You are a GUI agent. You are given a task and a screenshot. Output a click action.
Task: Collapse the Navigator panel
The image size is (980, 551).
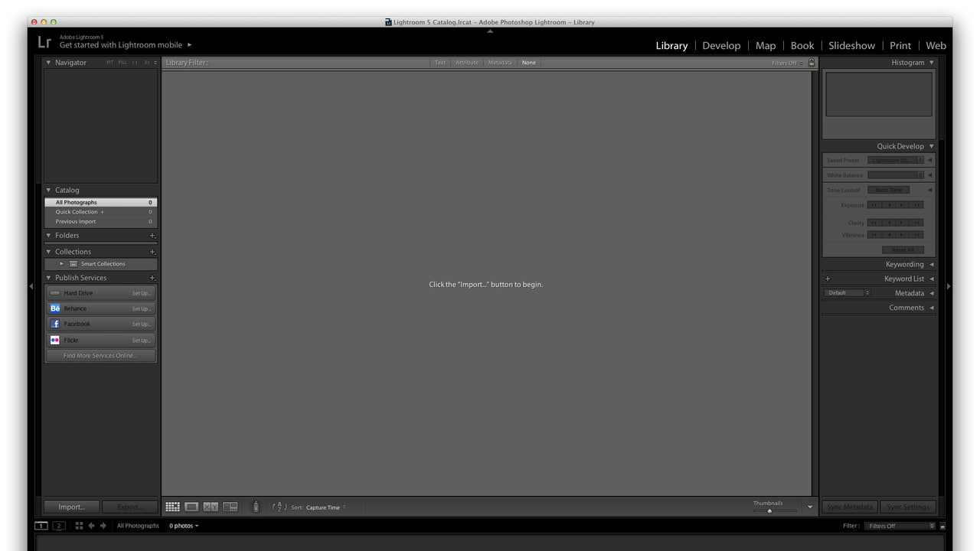49,63
